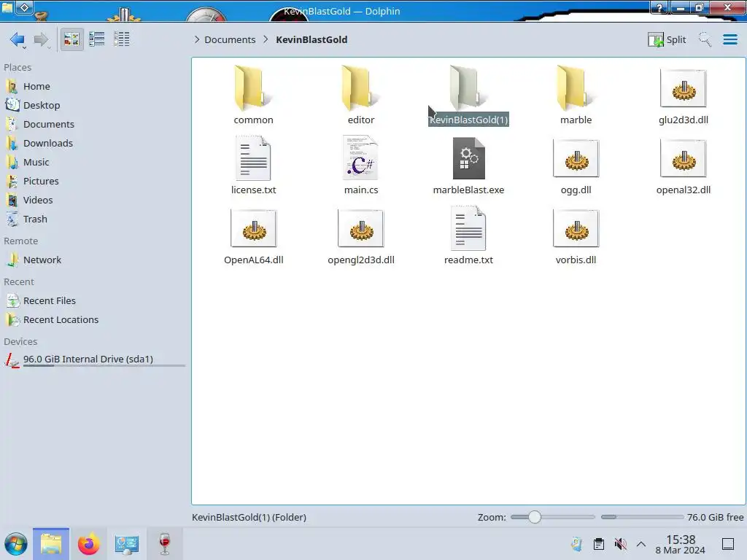Click the Split view button

tap(667, 39)
